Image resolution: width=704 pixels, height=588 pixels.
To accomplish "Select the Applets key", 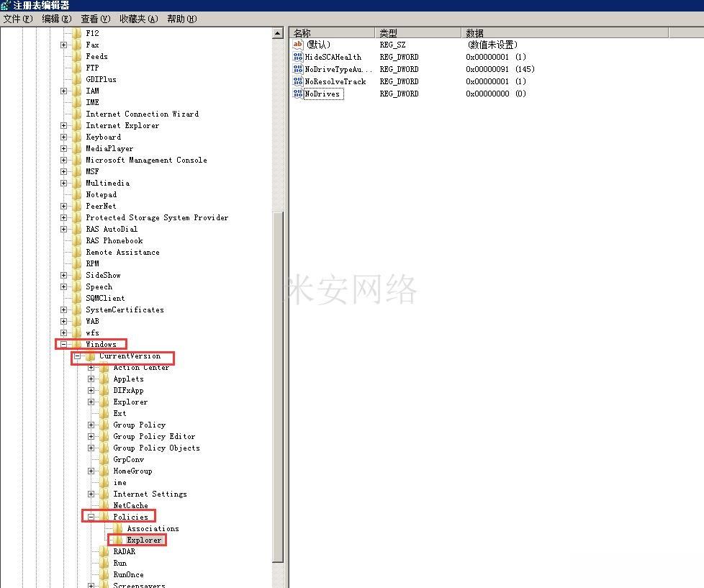I will (128, 379).
